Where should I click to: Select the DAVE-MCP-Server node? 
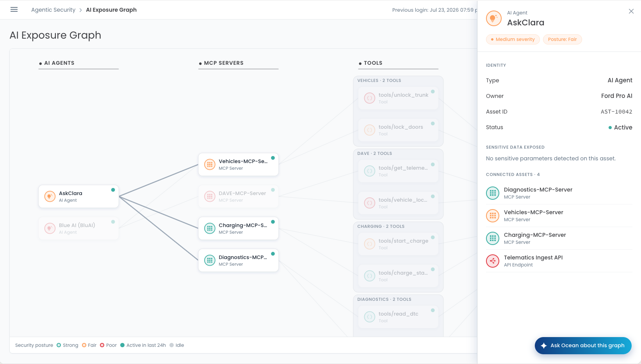pos(238,196)
